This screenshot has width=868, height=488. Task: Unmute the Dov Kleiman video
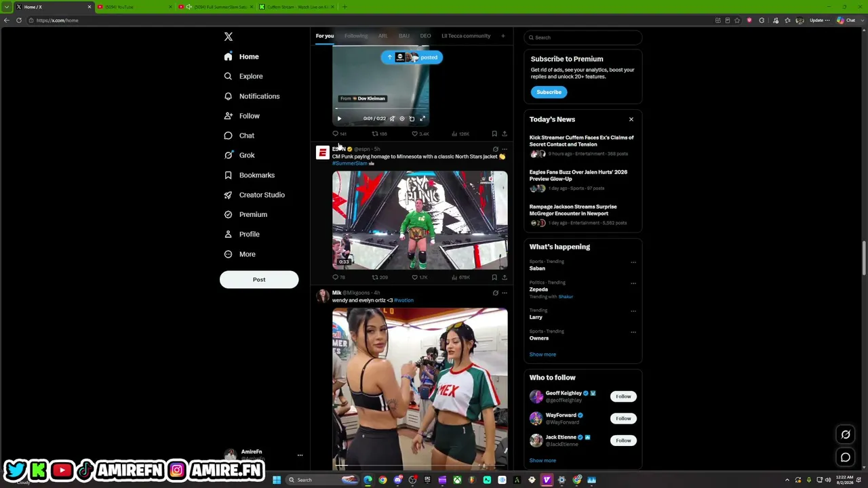pyautogui.click(x=392, y=119)
